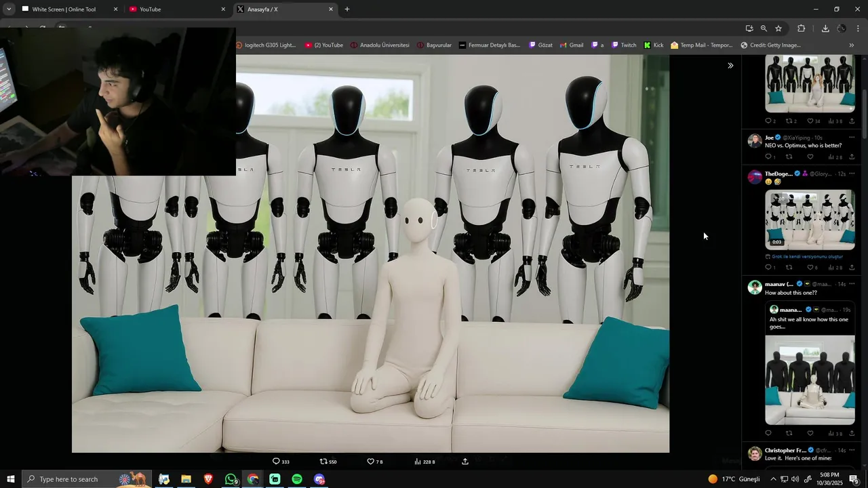This screenshot has width=868, height=488.
Task: Show hidden system tray icons
Action: [773, 479]
